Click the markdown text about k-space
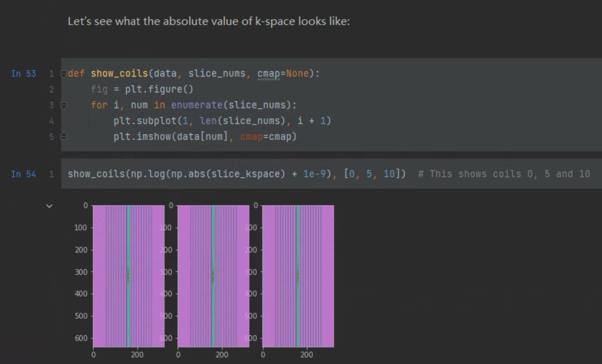The height and width of the screenshot is (364, 602). 209,21
